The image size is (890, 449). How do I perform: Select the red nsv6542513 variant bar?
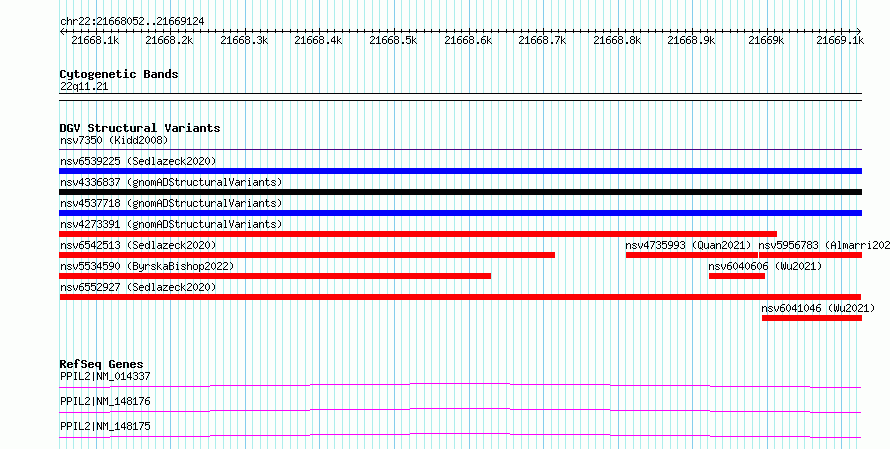(307, 255)
